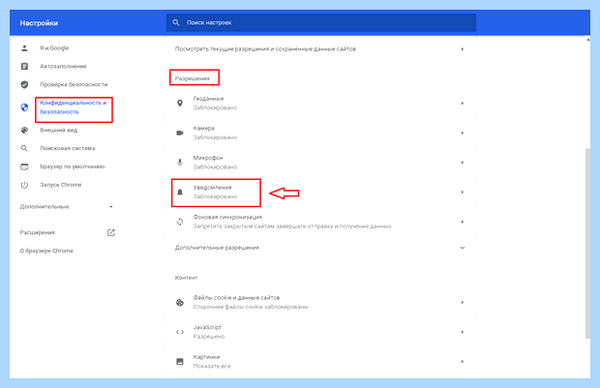Open Я и Google settings section
This screenshot has width=600, height=388.
pos(54,48)
